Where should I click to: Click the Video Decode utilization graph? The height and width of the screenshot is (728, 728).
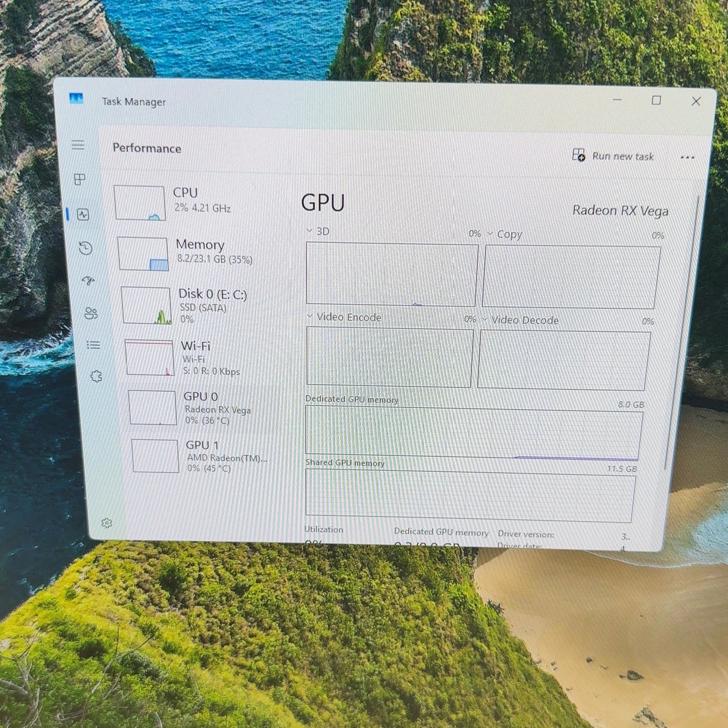point(564,360)
